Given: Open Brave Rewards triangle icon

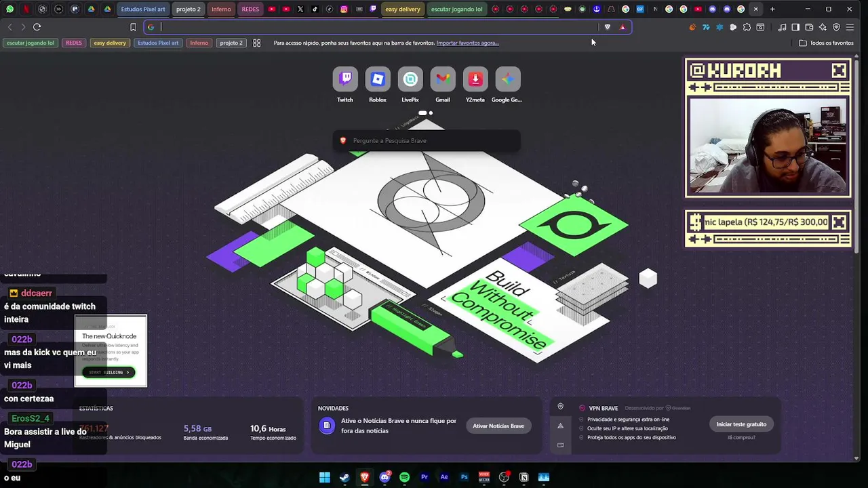Looking at the screenshot, I should point(623,27).
